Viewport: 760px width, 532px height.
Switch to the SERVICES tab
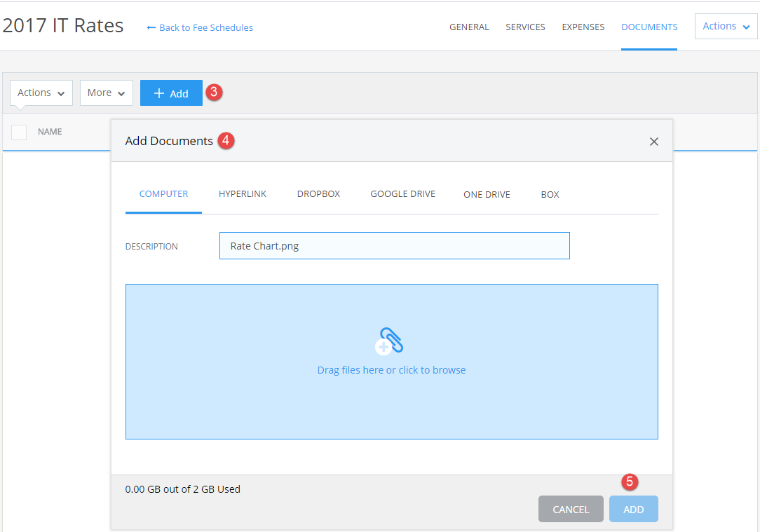[x=525, y=27]
